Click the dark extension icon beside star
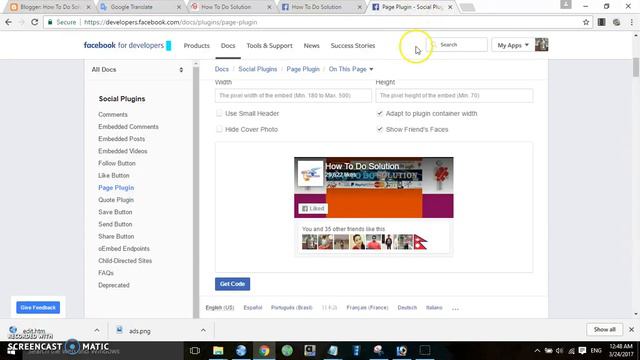 [x=601, y=22]
